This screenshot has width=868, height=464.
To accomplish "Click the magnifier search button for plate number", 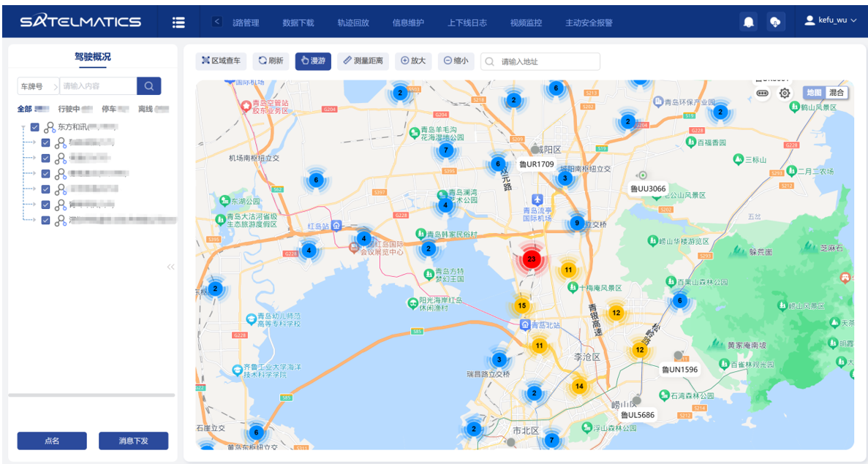I will point(149,85).
